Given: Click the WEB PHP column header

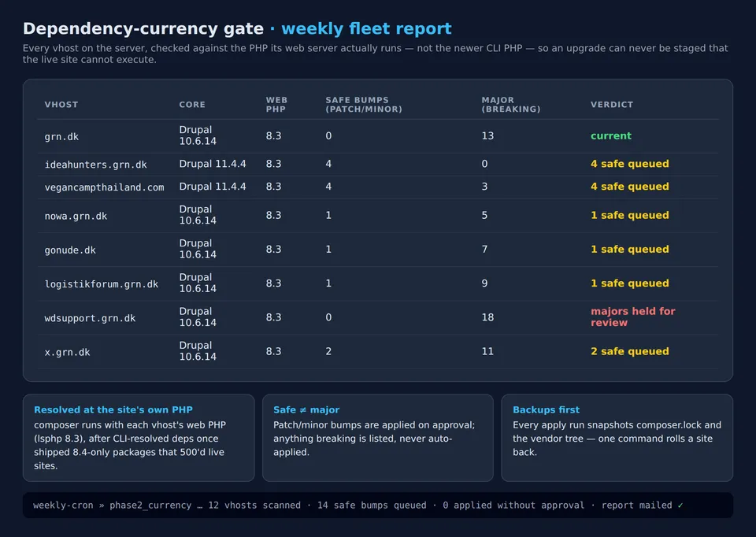Looking at the screenshot, I should 276,105.
